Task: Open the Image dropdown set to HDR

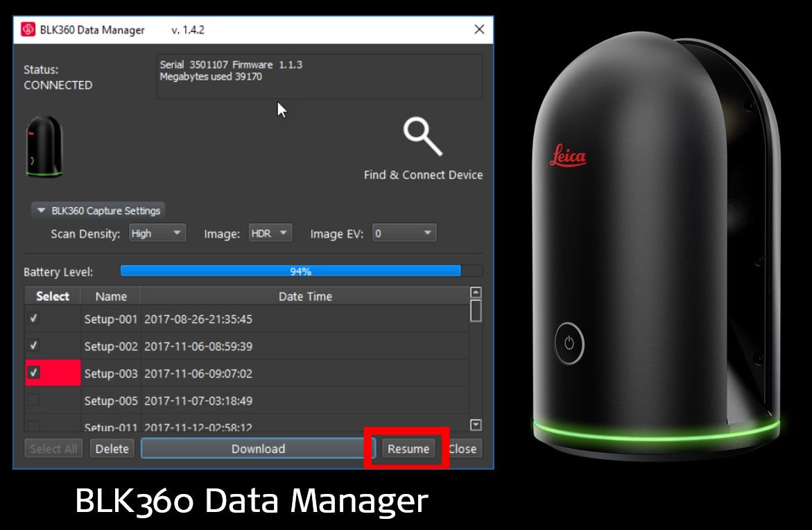Action: pos(270,233)
